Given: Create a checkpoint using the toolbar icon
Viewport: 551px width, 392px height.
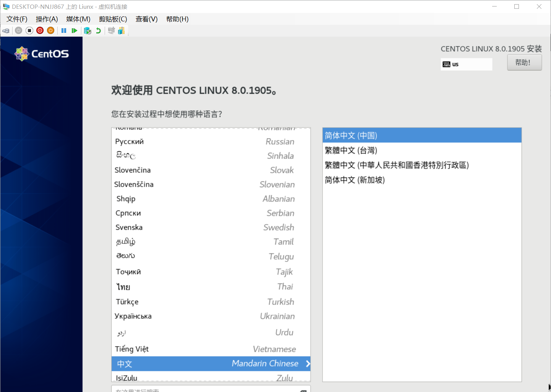Looking at the screenshot, I should [x=88, y=31].
